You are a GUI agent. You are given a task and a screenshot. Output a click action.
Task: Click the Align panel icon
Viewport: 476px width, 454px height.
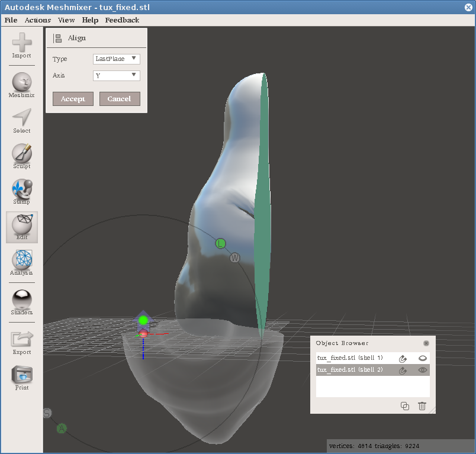tap(57, 38)
